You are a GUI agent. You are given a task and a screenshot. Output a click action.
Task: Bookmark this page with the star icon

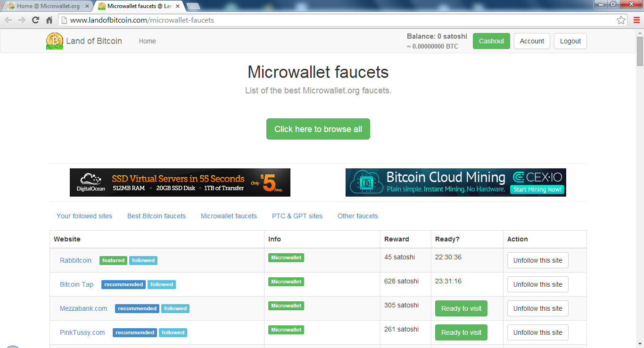621,20
